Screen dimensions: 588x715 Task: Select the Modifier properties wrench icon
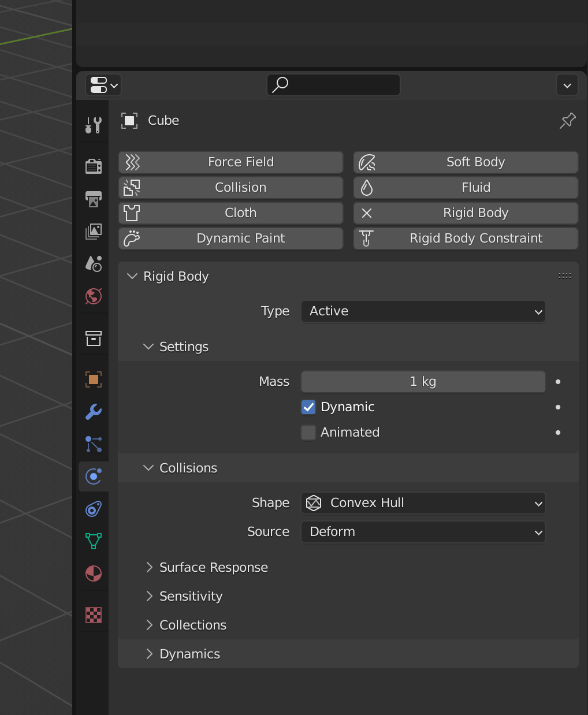click(93, 412)
